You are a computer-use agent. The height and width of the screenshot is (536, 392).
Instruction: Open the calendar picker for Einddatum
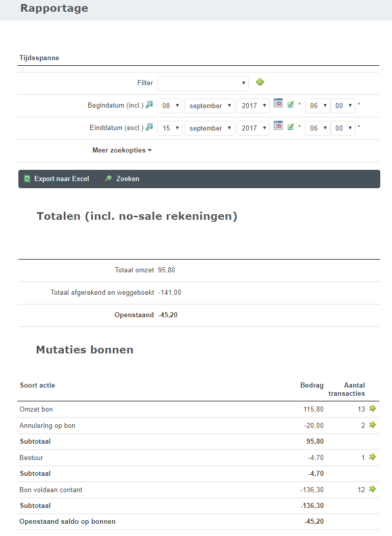pos(278,125)
